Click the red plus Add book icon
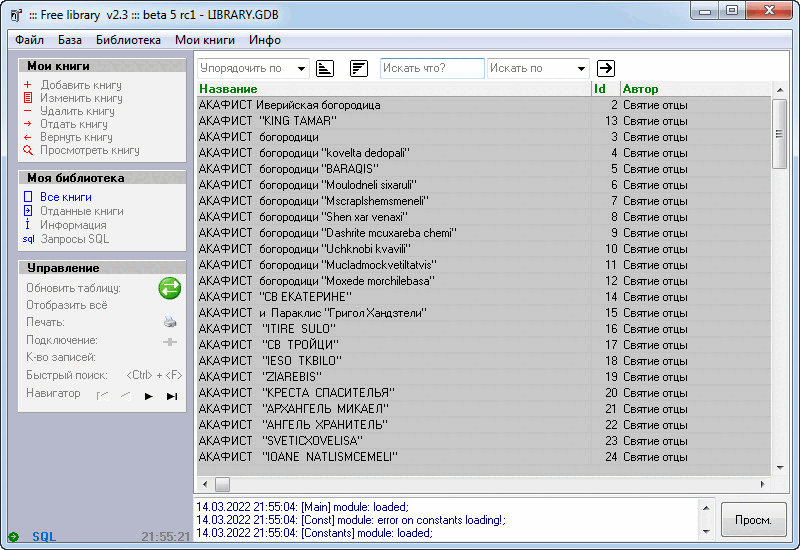This screenshot has width=800, height=550. pos(28,85)
